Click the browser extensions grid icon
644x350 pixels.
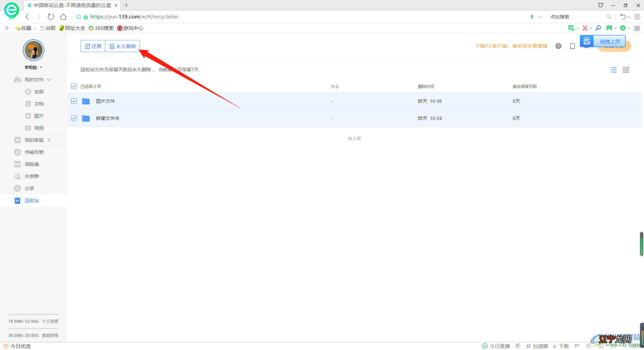click(x=637, y=28)
